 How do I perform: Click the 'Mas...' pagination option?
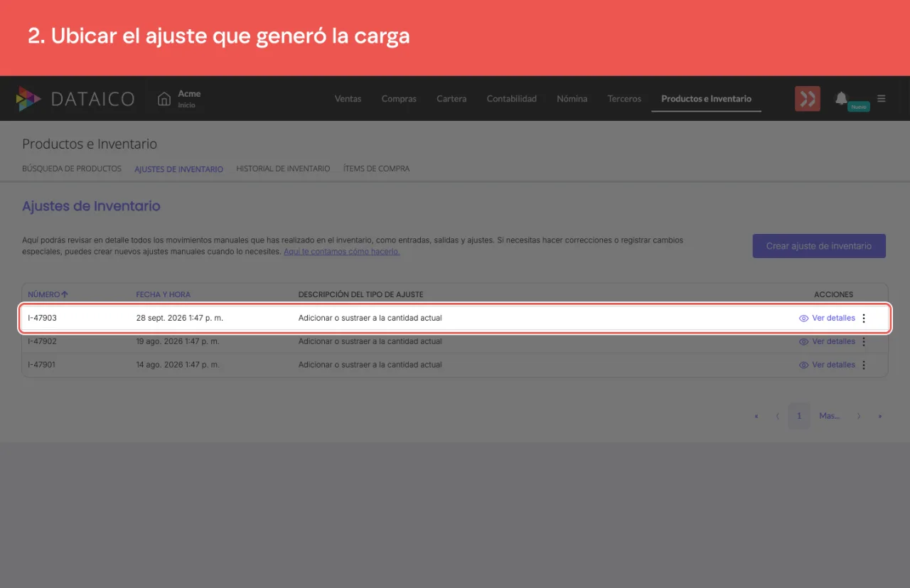coord(830,416)
